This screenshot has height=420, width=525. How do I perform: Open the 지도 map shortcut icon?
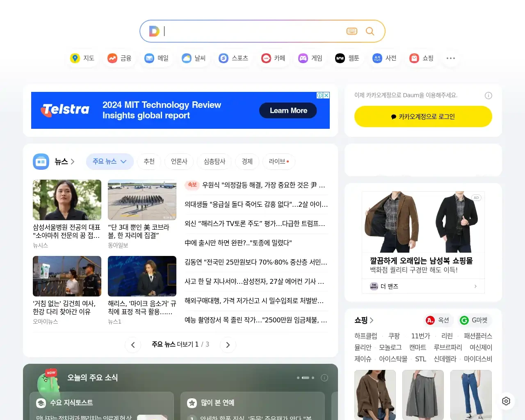75,58
